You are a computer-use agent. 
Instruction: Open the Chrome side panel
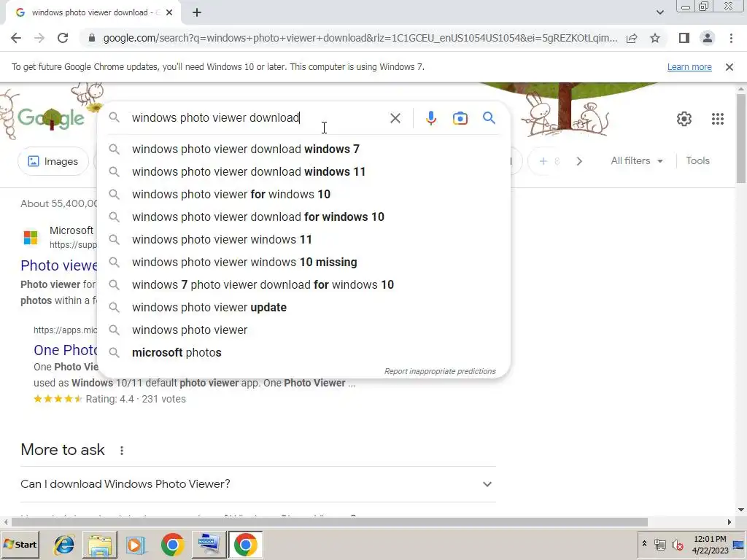point(684,38)
